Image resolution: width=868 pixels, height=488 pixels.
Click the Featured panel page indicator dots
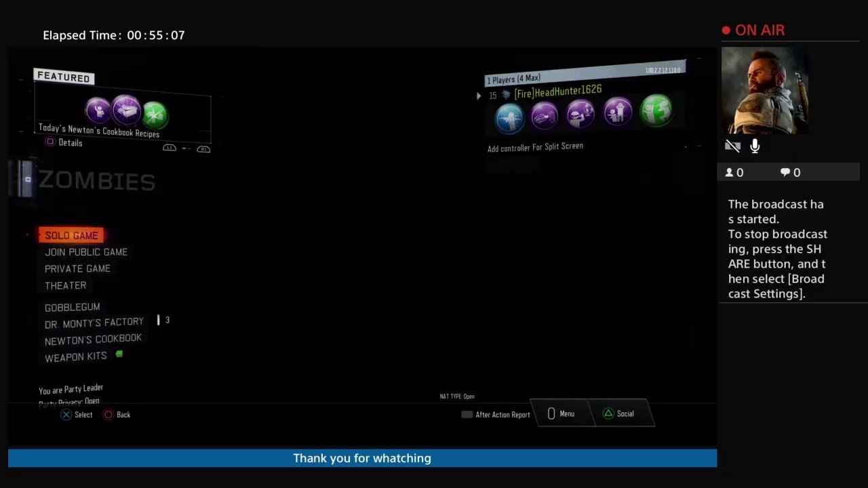[186, 148]
